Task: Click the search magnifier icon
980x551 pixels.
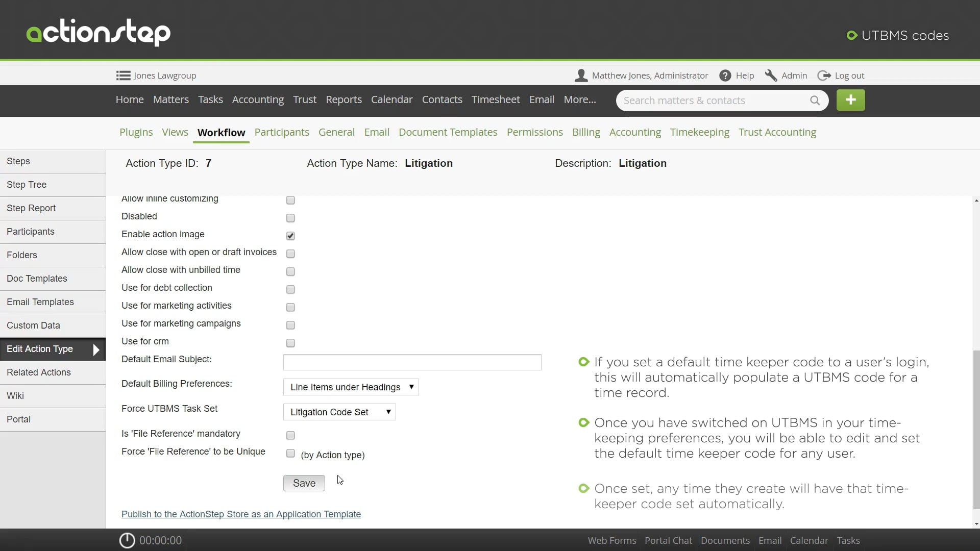Action: tap(815, 101)
